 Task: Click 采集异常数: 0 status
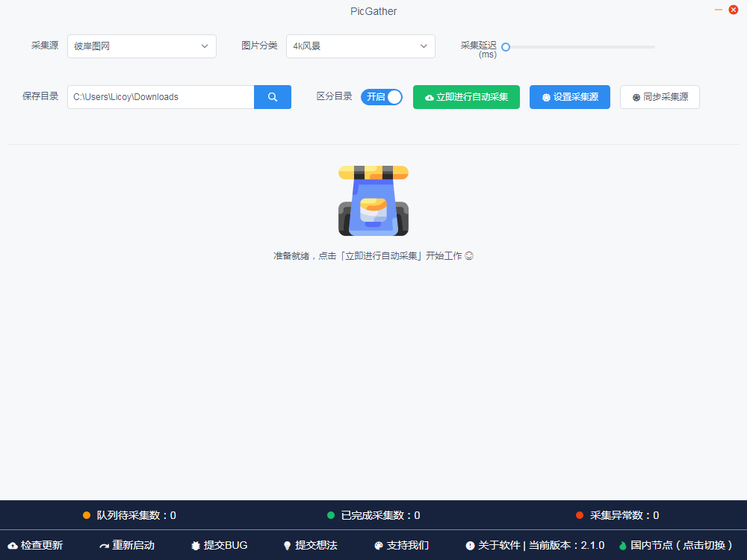pos(618,515)
